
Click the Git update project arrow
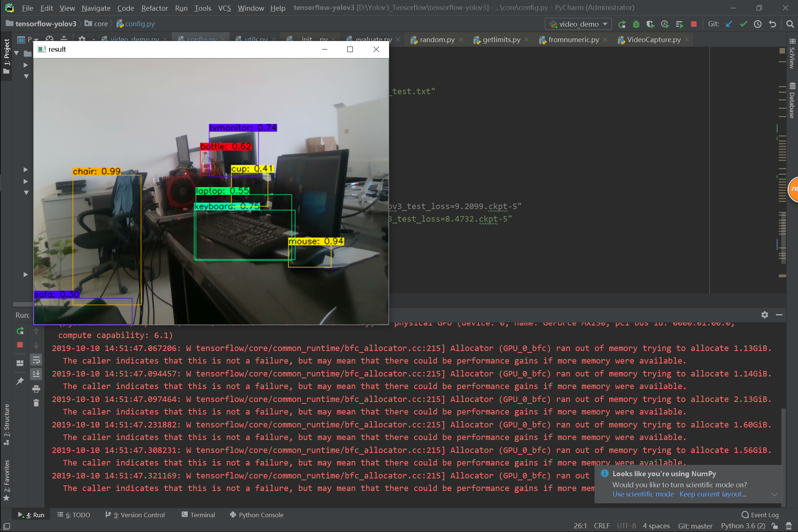pos(729,24)
